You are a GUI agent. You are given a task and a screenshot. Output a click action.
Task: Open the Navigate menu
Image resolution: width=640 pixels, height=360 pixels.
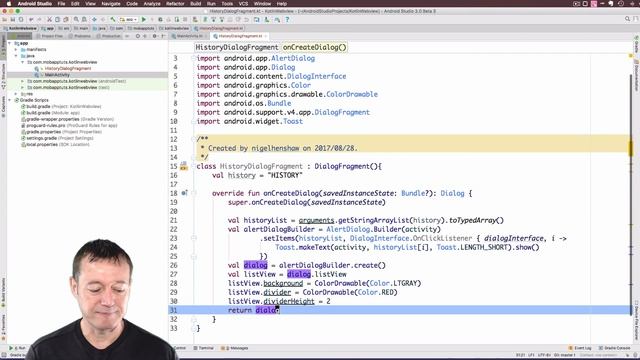pos(111,4)
